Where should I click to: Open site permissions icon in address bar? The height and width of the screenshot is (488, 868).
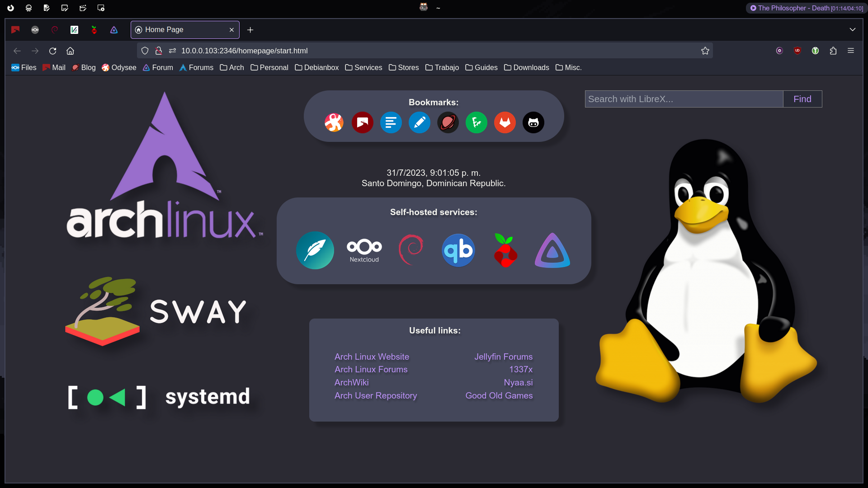(x=172, y=51)
